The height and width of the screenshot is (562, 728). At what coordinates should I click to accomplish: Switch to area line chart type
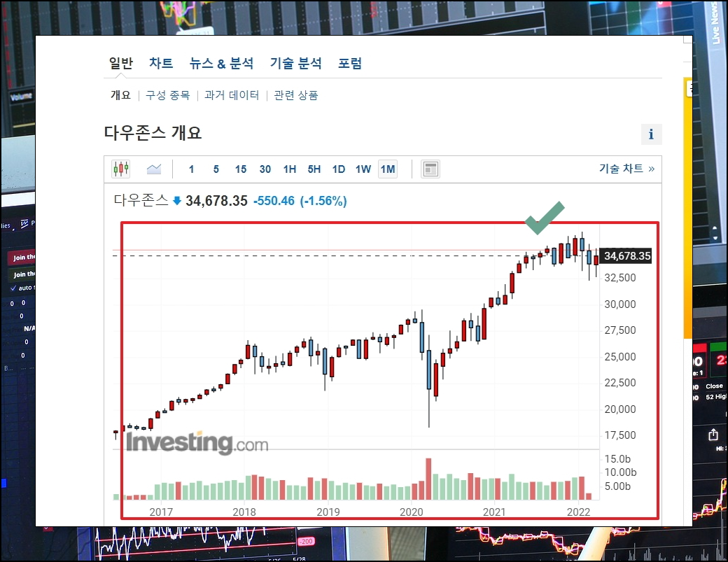154,169
